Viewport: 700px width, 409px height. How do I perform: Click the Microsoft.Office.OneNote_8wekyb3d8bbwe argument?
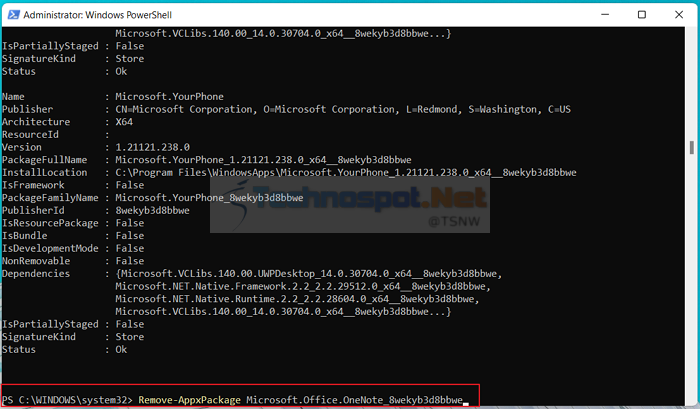coord(354,400)
